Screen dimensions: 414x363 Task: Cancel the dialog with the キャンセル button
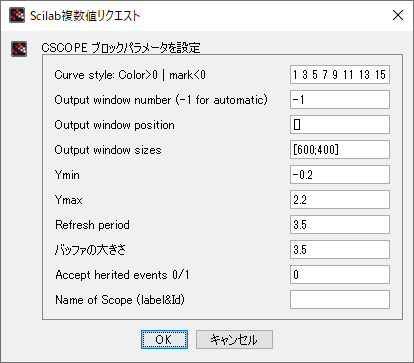click(x=234, y=340)
